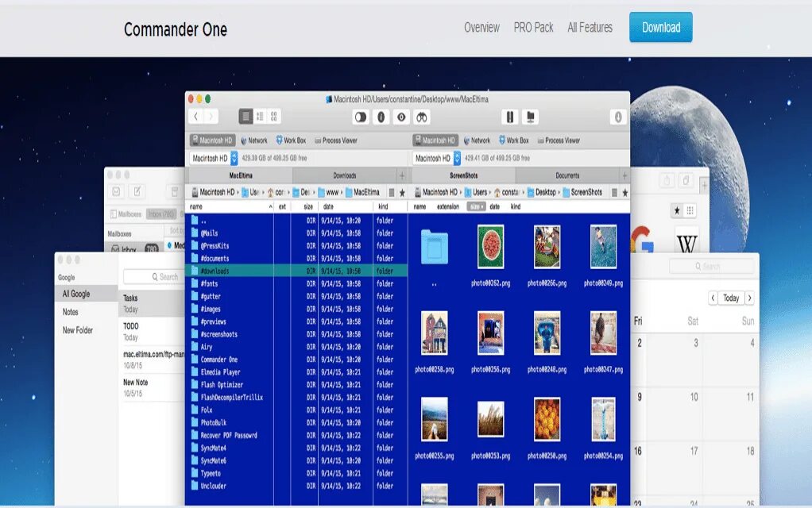Switch to the Downloads tab

click(344, 175)
